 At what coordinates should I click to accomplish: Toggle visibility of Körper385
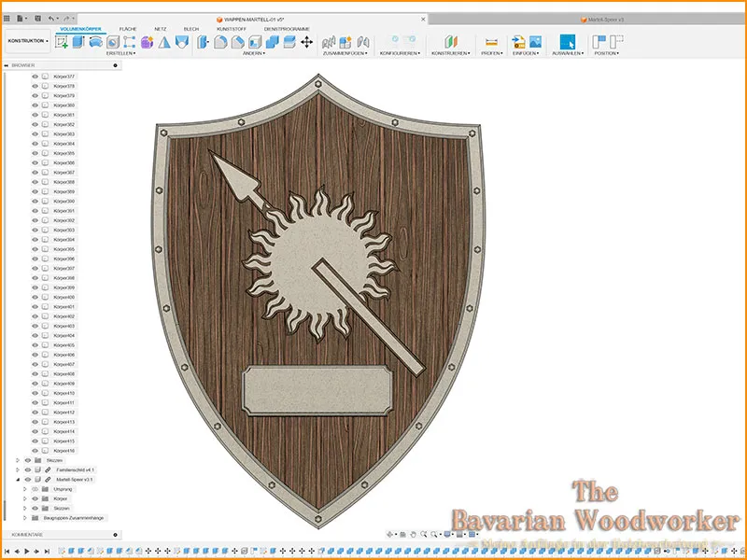point(35,153)
